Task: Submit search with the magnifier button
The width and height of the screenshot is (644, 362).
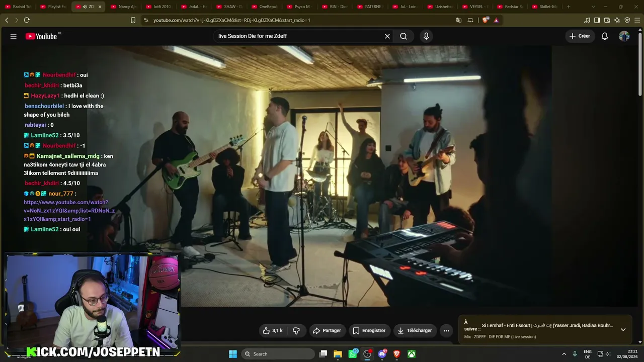Action: pyautogui.click(x=404, y=36)
